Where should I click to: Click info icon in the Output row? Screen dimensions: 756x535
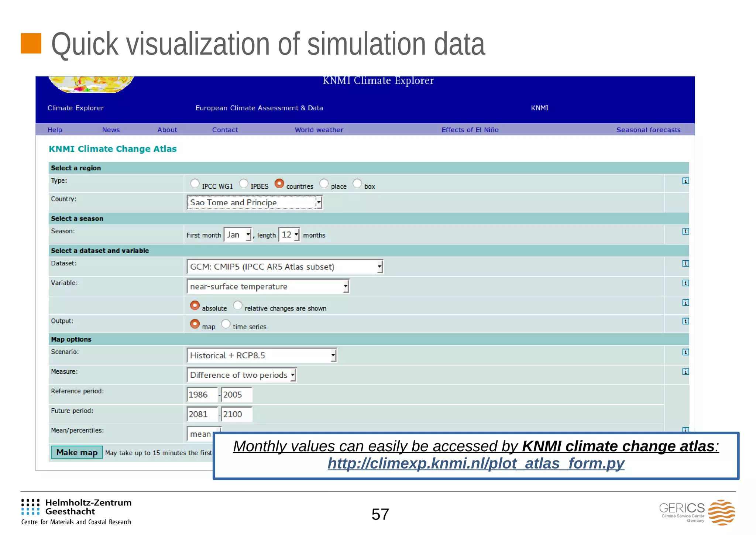(x=685, y=321)
